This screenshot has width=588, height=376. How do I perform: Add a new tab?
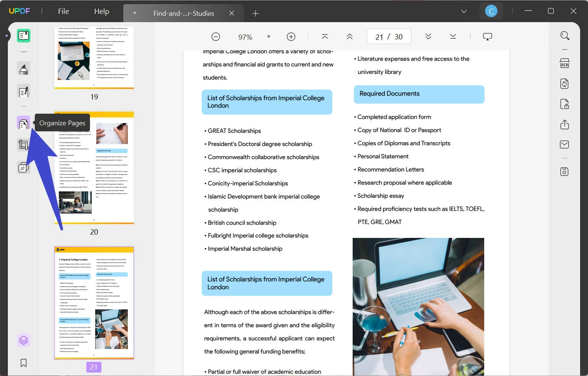coord(256,14)
